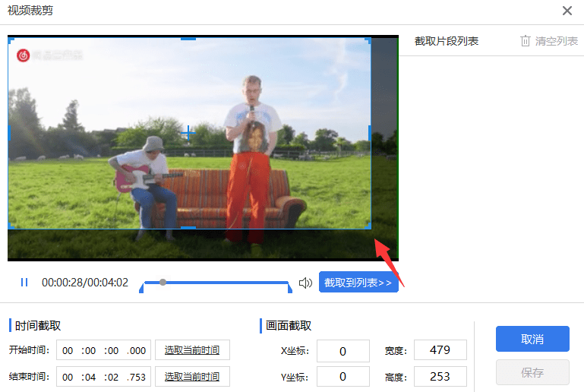The height and width of the screenshot is (392, 584).
Task: Click the 高度 field showing 253
Action: [440, 377]
